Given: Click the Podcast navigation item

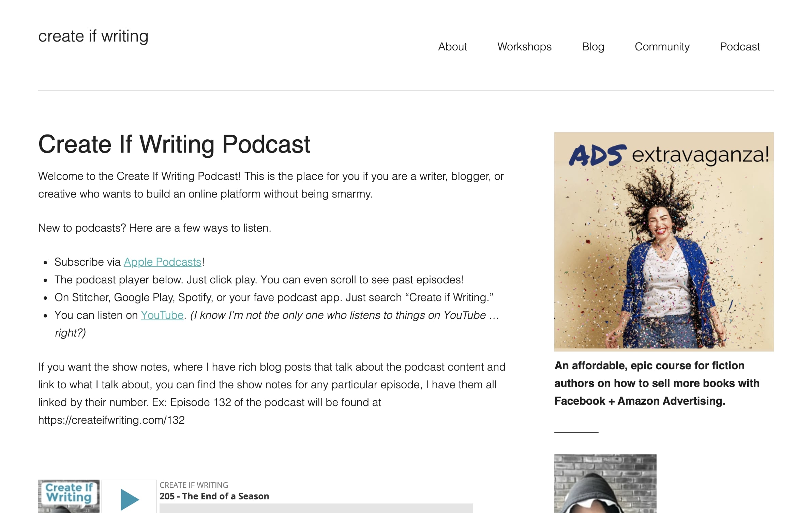Looking at the screenshot, I should (739, 47).
